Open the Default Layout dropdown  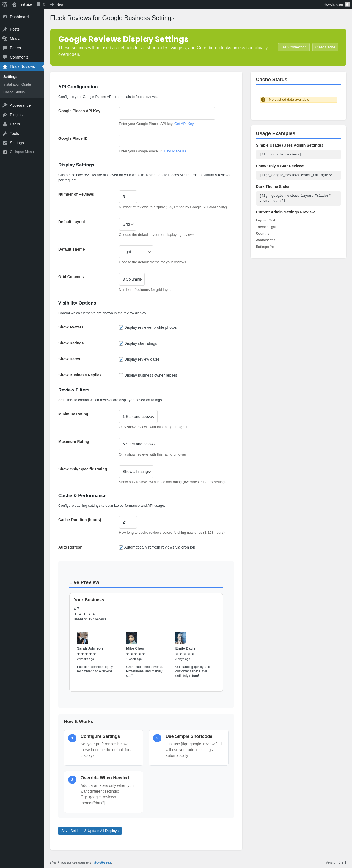tap(127, 224)
